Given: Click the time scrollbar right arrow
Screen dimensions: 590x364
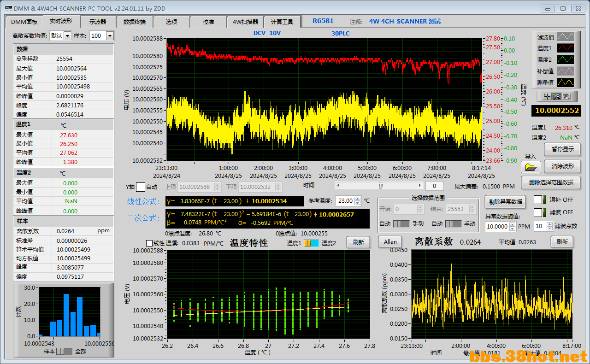Looking at the screenshot, I should click(419, 185).
